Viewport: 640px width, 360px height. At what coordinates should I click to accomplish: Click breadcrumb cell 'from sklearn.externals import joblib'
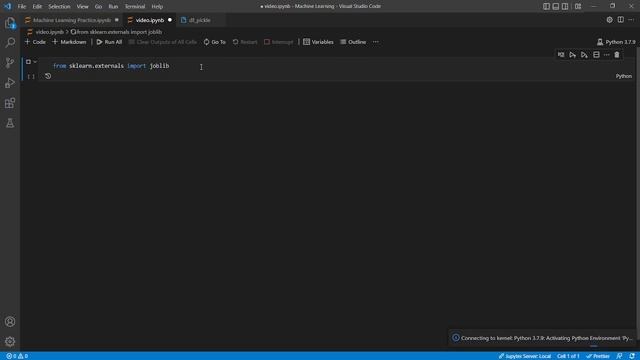point(116,32)
